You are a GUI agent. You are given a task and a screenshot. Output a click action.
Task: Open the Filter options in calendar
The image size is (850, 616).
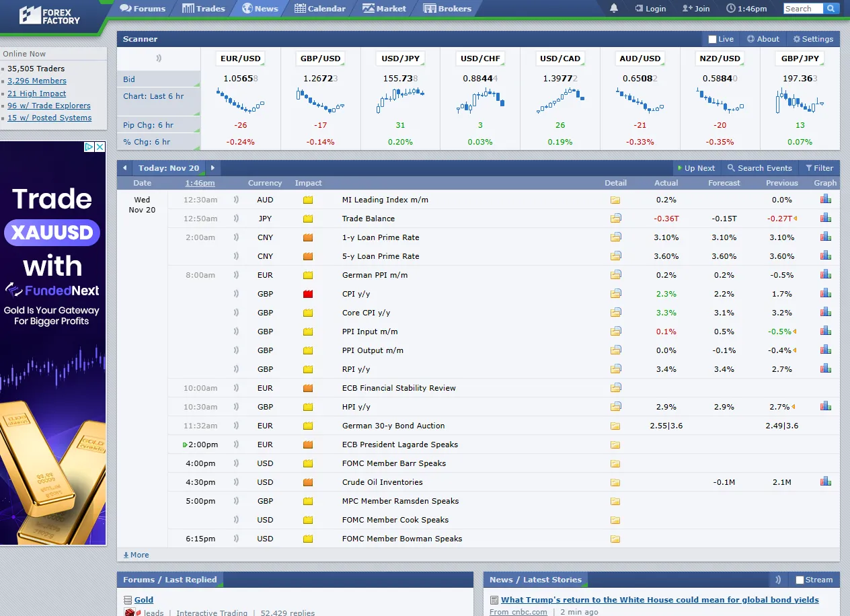coord(819,168)
